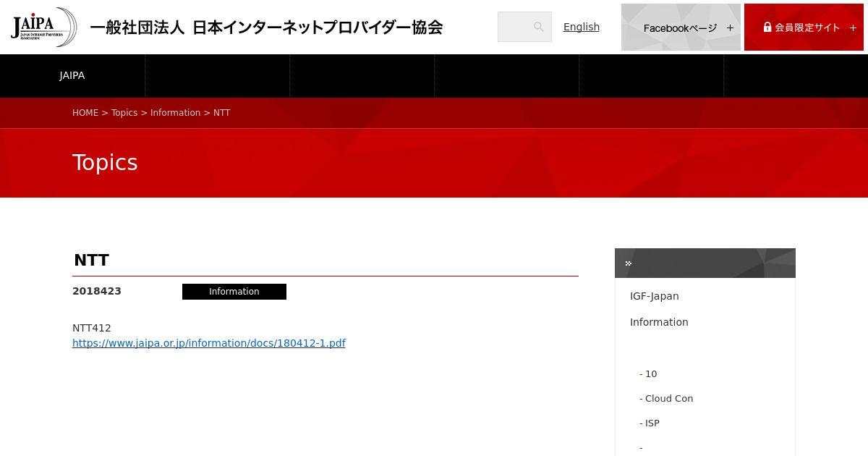Select the NTT article heading
The image size is (868, 456).
(91, 260)
